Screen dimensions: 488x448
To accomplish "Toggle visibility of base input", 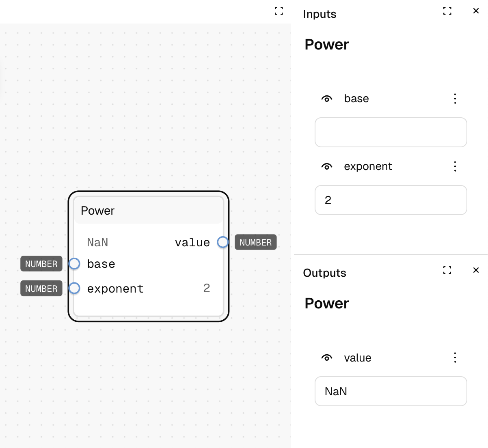I will [327, 99].
